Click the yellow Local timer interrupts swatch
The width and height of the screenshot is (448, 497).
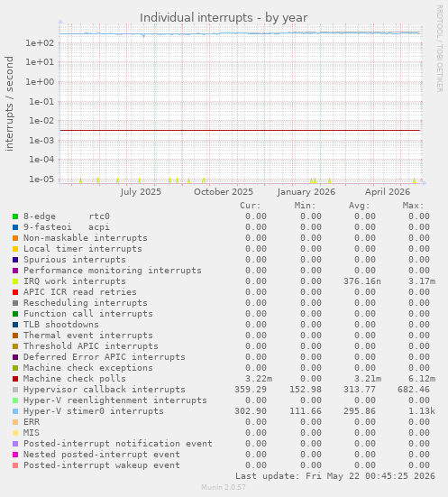pos(15,249)
